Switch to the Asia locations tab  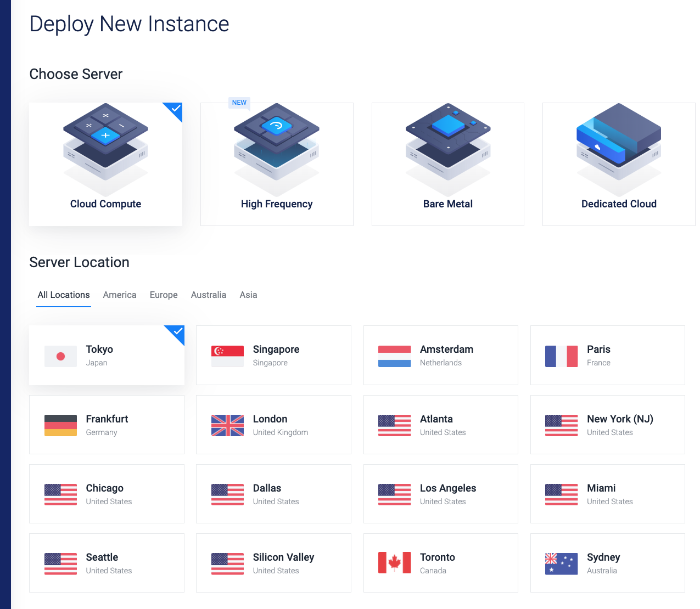pos(248,295)
